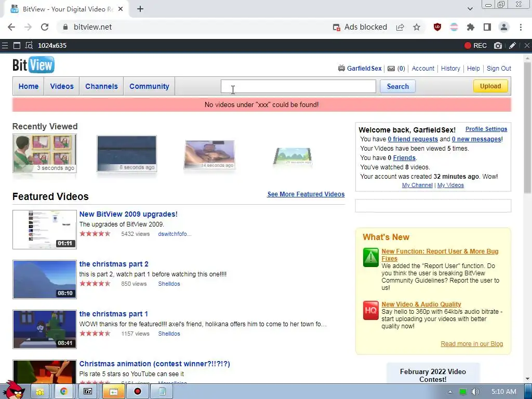Click the BitView logo
Viewport: 532px width, 399px height.
(33, 65)
